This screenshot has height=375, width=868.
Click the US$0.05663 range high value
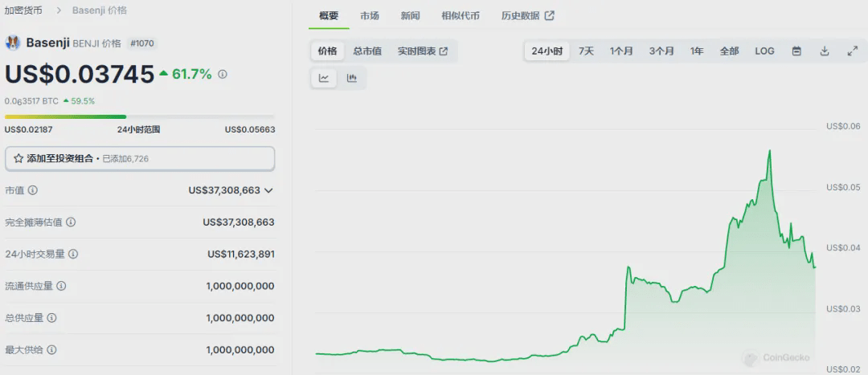click(x=250, y=129)
